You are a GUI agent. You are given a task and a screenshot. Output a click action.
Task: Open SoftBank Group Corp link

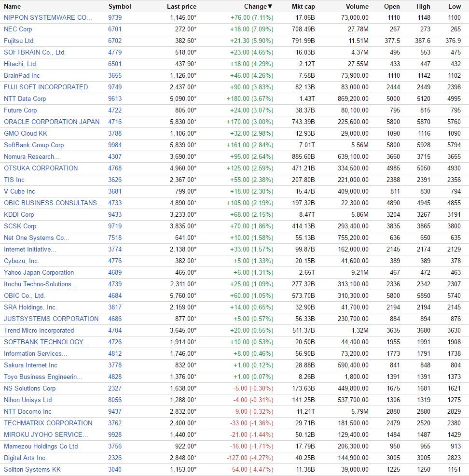pos(34,145)
